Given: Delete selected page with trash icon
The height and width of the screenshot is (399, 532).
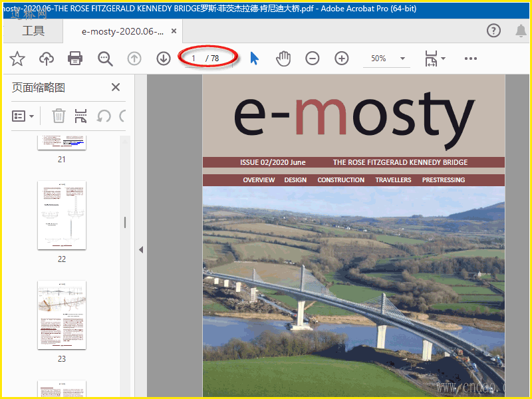Looking at the screenshot, I should (59, 116).
